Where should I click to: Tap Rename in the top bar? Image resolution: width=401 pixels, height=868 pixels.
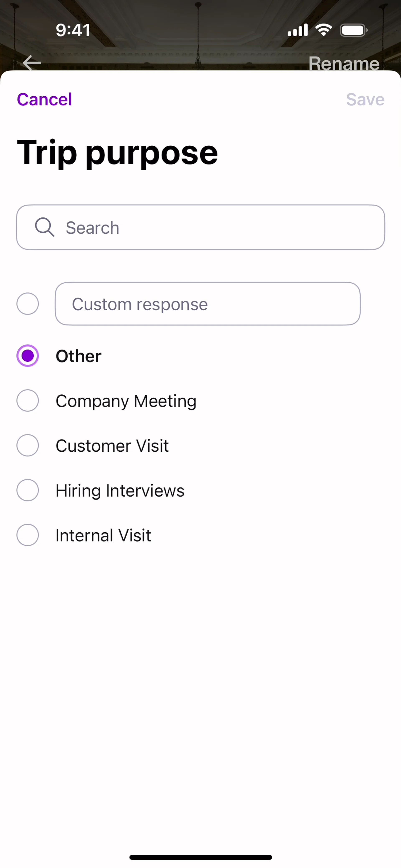pyautogui.click(x=344, y=63)
